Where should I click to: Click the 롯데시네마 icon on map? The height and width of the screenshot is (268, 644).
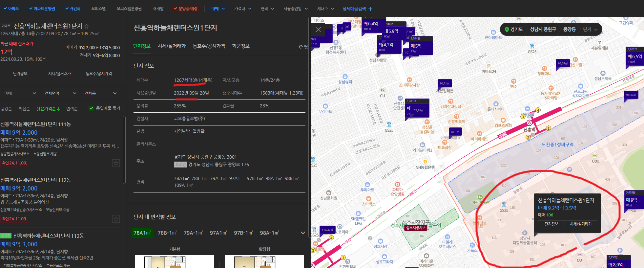pos(496,104)
